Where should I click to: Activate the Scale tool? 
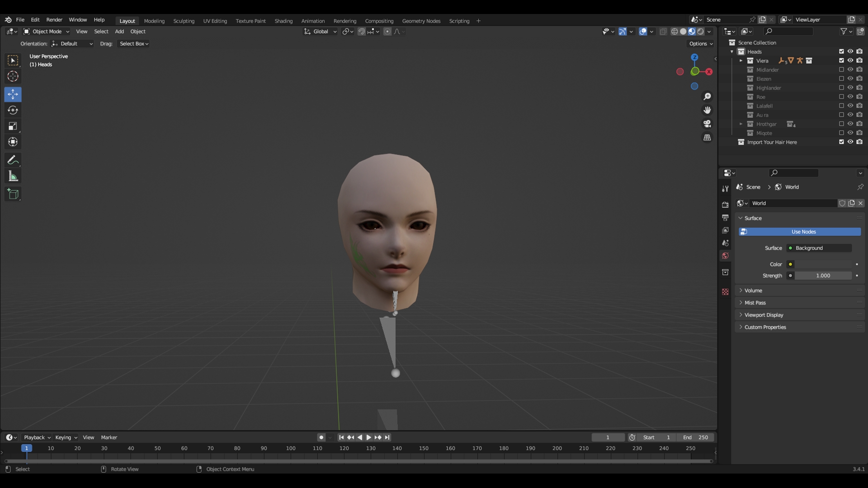pos(13,126)
